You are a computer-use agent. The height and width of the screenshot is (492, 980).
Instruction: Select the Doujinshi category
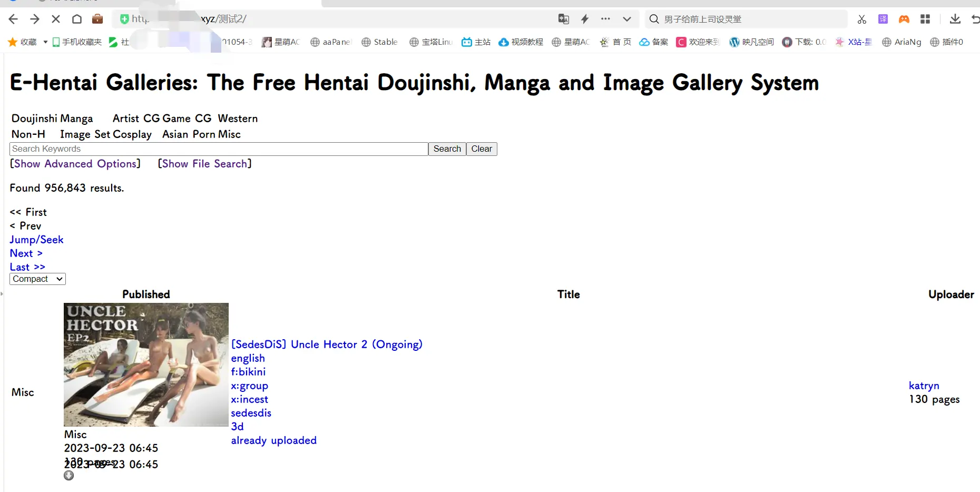(x=34, y=119)
